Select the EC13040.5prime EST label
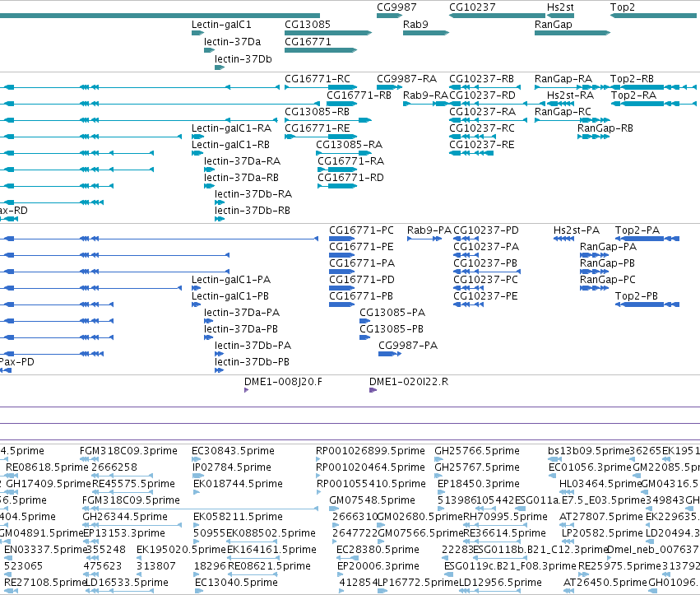Image resolution: width=700 pixels, height=595 pixels. pyautogui.click(x=236, y=583)
